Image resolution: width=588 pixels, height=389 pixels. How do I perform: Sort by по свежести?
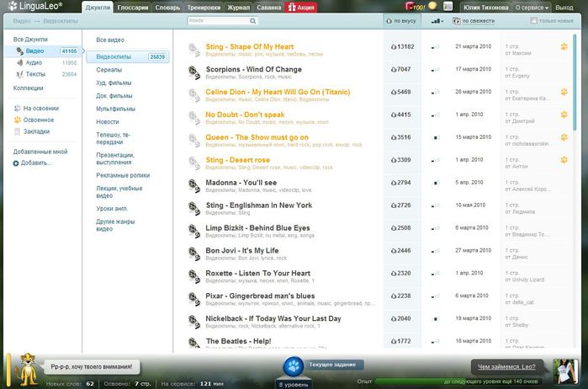coord(474,21)
